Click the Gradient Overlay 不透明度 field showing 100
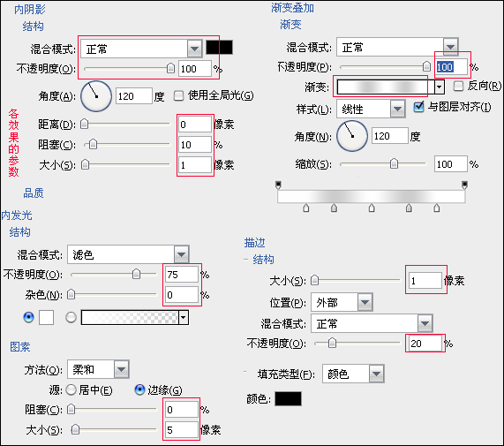 [x=451, y=67]
